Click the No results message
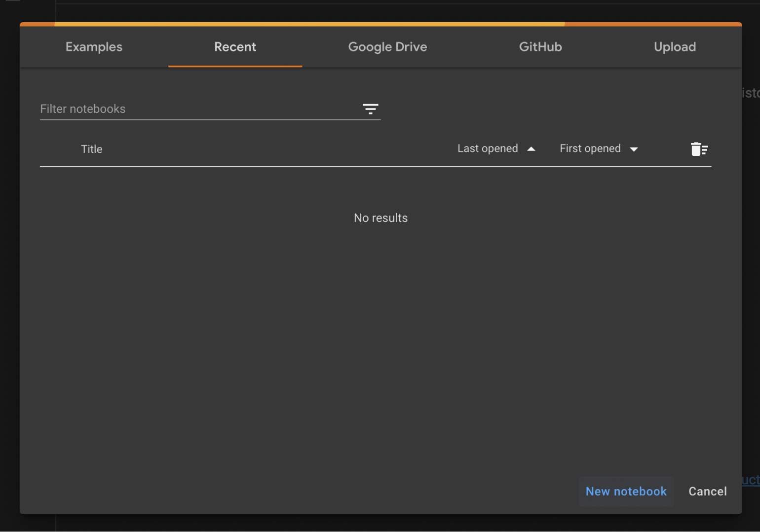Screen dimensions: 760x532 coord(380,218)
